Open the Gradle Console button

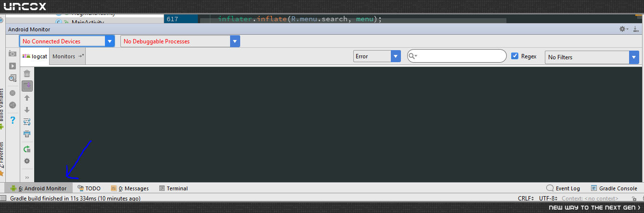coord(614,188)
